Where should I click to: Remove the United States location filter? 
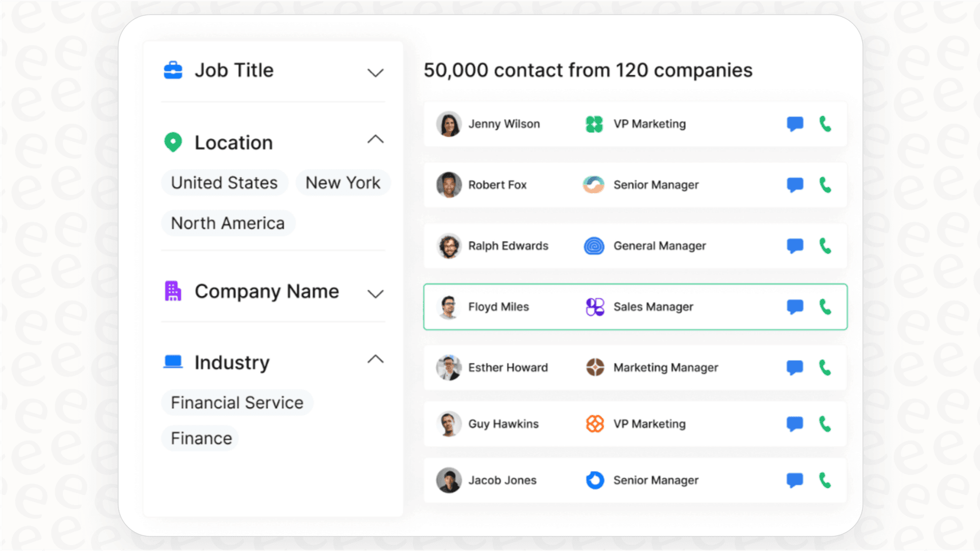(x=225, y=183)
